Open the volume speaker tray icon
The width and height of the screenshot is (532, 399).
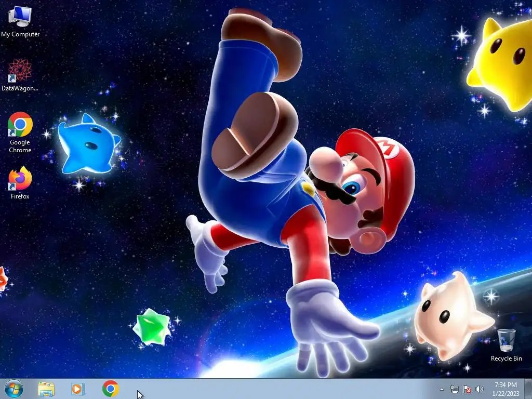coord(480,389)
